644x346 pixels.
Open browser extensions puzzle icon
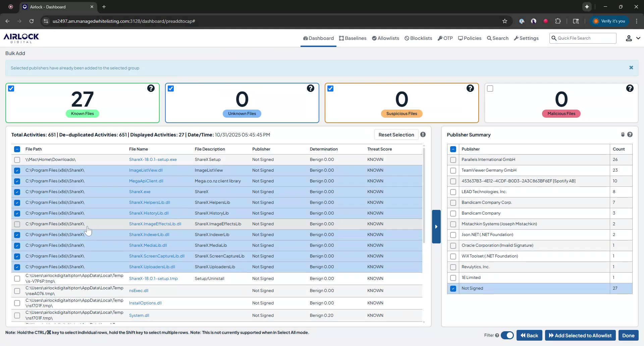pos(558,21)
